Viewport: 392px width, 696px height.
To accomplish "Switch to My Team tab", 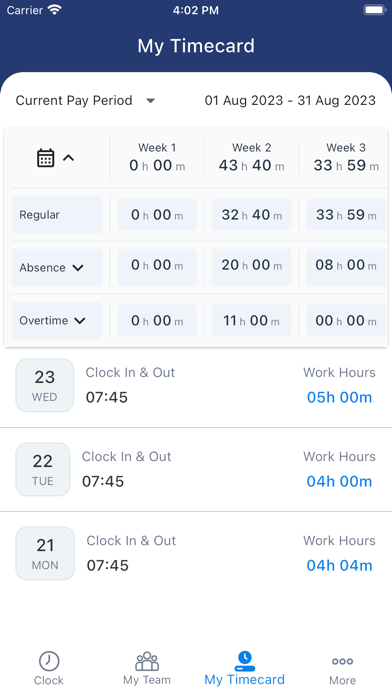I will 147,668.
